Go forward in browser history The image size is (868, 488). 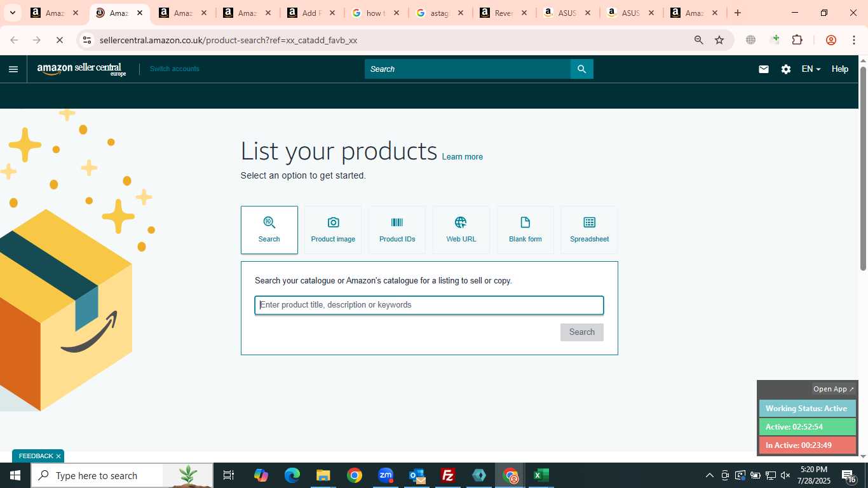[x=36, y=40]
